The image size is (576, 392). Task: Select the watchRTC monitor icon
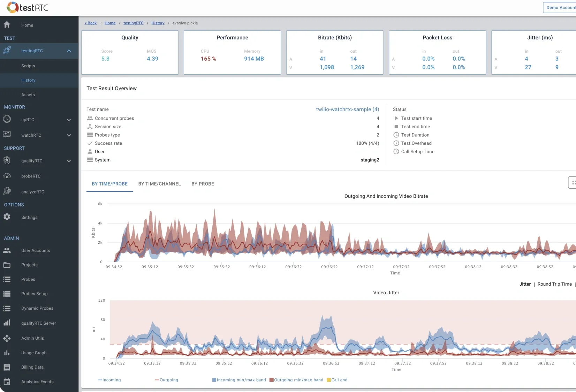[7, 135]
